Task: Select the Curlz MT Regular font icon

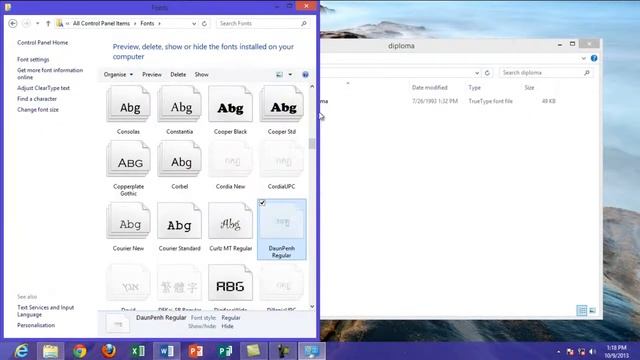Action: 231,221
